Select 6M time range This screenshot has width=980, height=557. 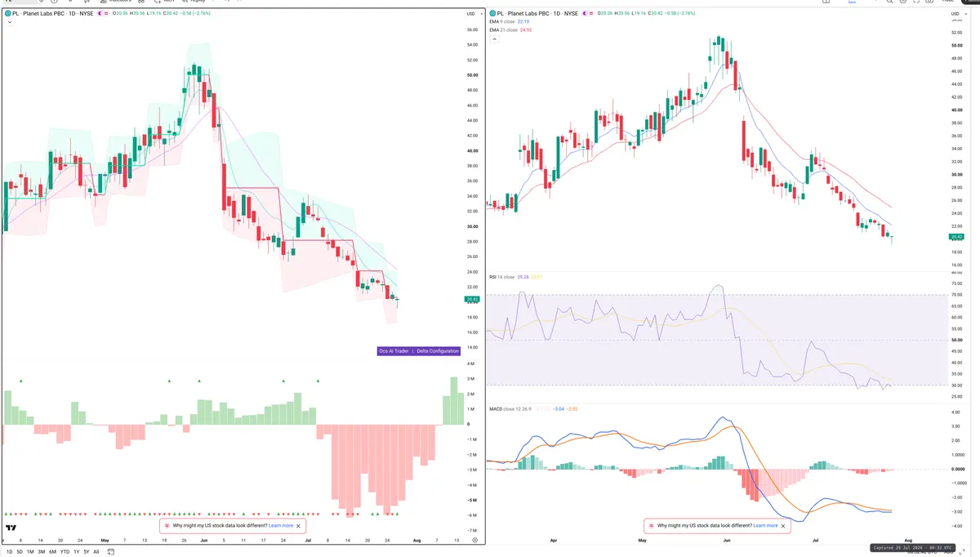click(52, 552)
